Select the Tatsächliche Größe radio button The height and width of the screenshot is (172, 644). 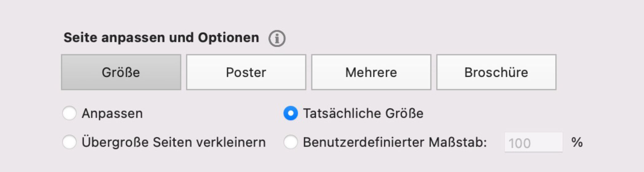pyautogui.click(x=290, y=113)
